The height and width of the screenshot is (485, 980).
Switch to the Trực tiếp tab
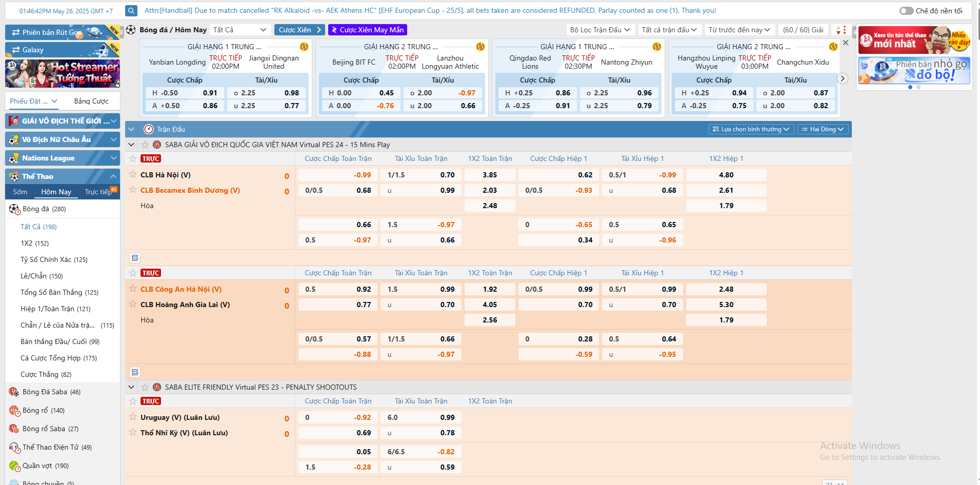click(98, 192)
